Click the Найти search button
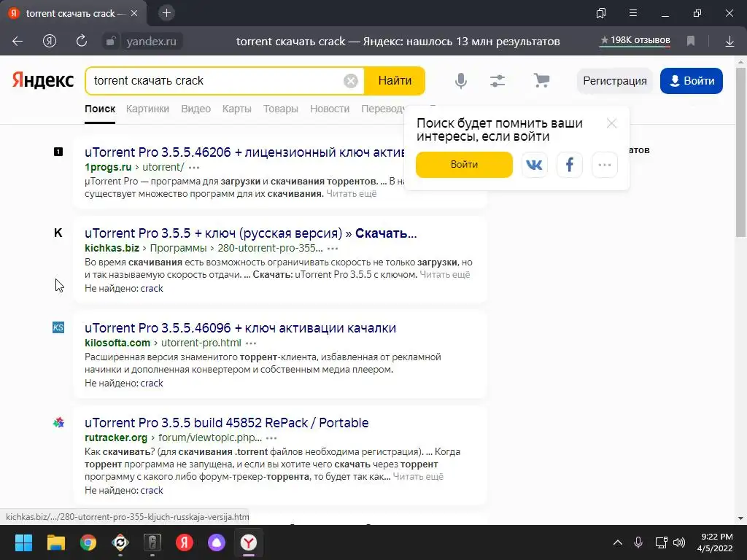 395,81
